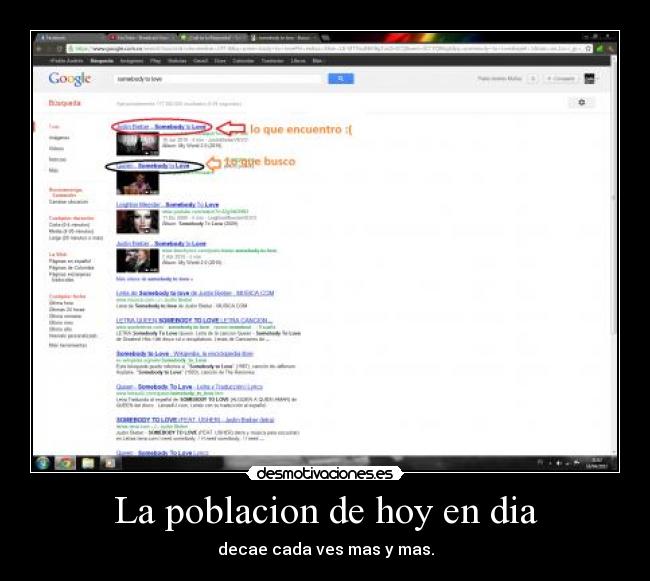
Task: Select Videos filter in left sidebar
Action: pyautogui.click(x=56, y=148)
